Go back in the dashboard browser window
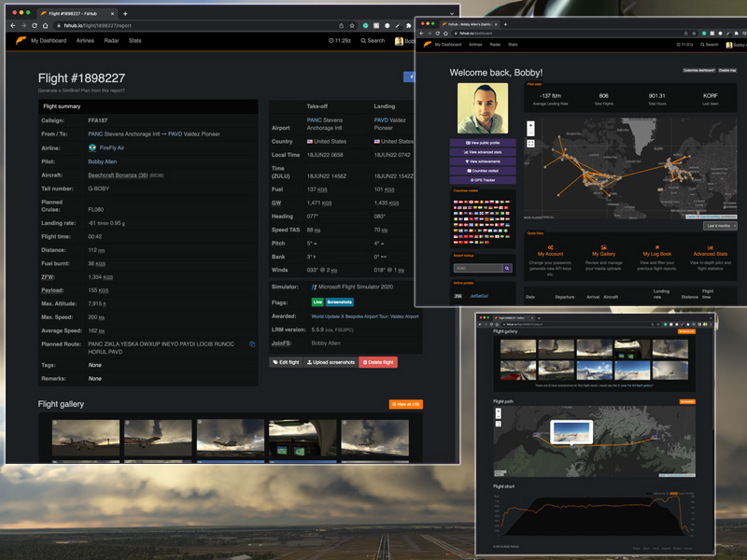The height and width of the screenshot is (560, 747). [421, 34]
